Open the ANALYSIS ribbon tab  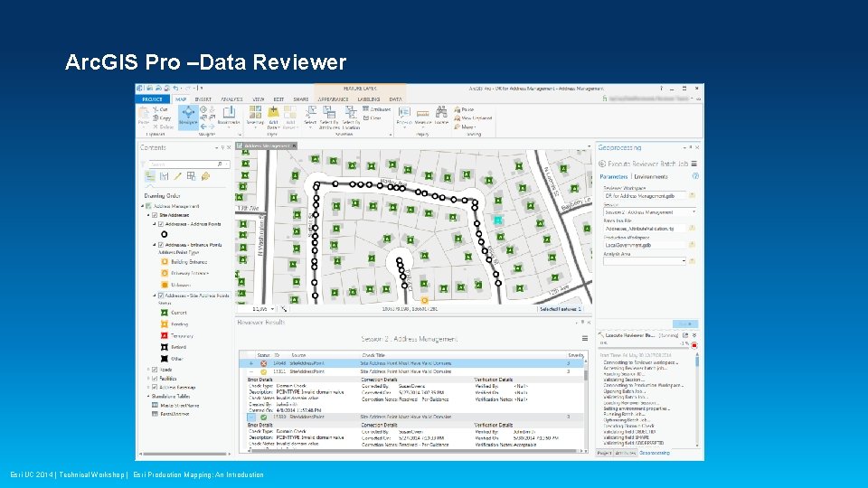point(232,99)
